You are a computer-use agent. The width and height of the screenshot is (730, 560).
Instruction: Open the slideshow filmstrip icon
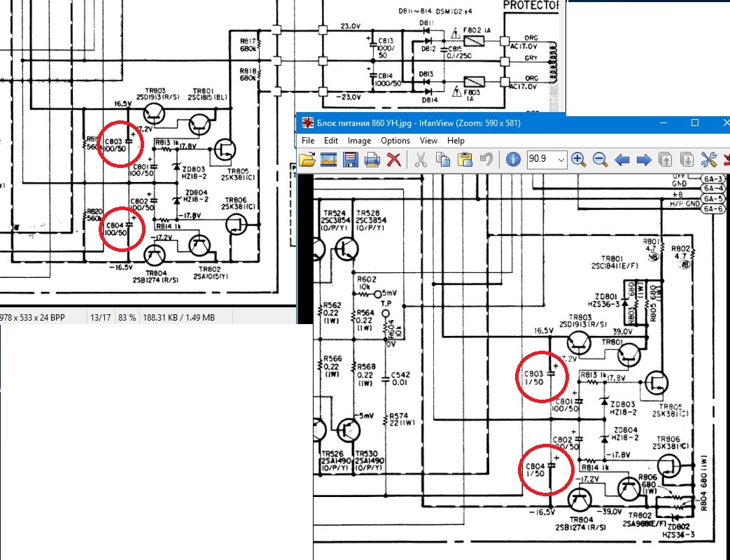[x=329, y=160]
